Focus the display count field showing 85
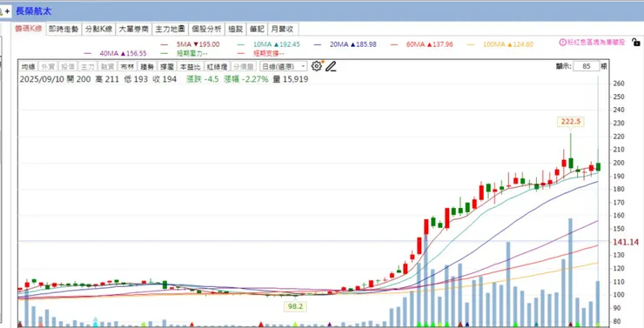The width and height of the screenshot is (644, 328). tap(587, 66)
